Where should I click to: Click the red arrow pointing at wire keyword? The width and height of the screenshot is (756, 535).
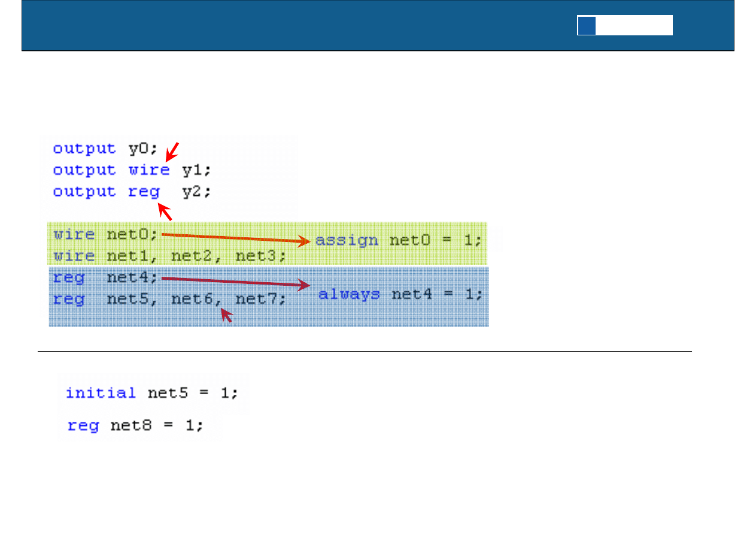tap(173, 152)
